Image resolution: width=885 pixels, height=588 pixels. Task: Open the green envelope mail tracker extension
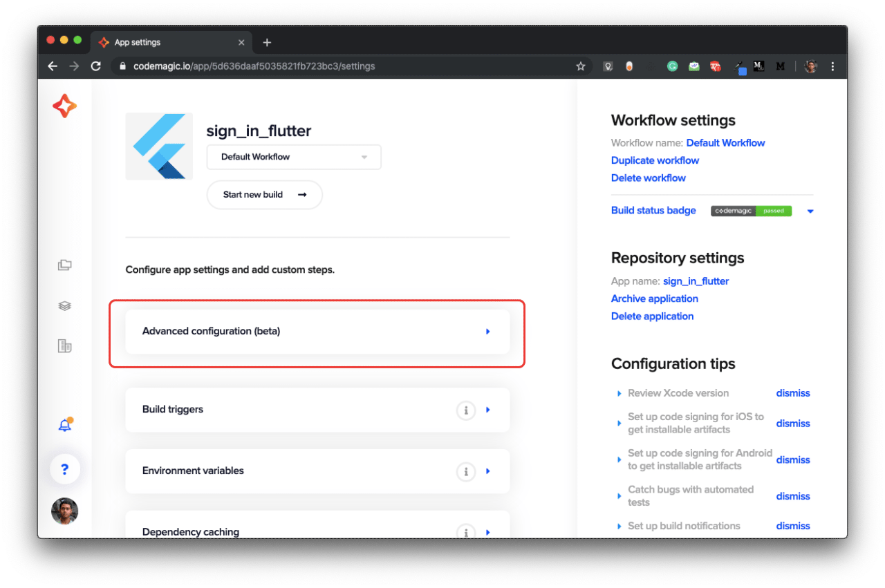point(693,66)
